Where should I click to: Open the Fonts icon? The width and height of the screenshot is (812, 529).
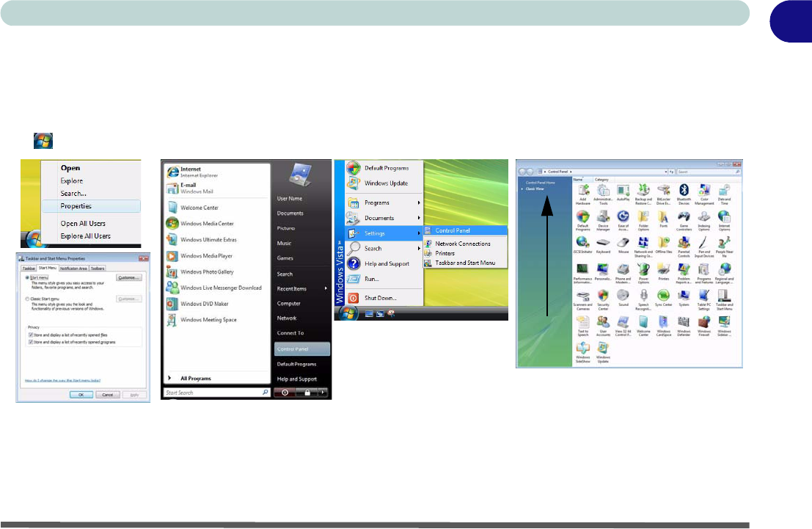click(x=663, y=219)
